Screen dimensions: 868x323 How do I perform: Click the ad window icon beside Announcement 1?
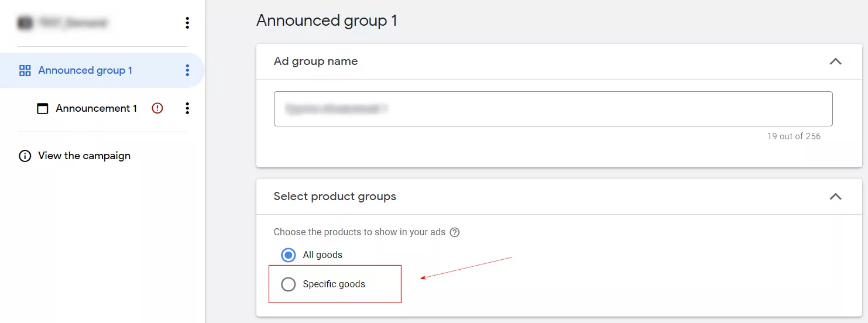(43, 108)
